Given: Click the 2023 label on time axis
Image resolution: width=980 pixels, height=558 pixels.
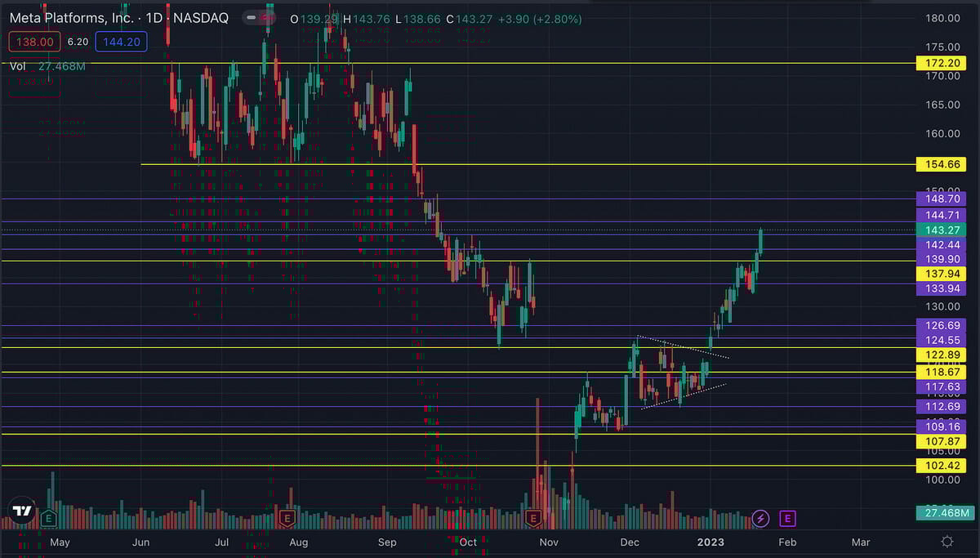Looking at the screenshot, I should click(x=710, y=542).
